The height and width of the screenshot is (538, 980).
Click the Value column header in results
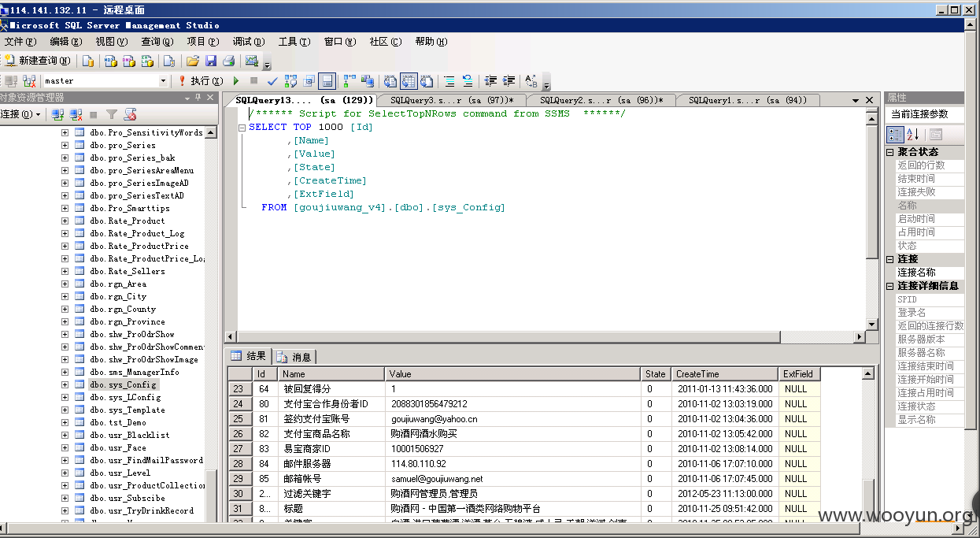513,374
